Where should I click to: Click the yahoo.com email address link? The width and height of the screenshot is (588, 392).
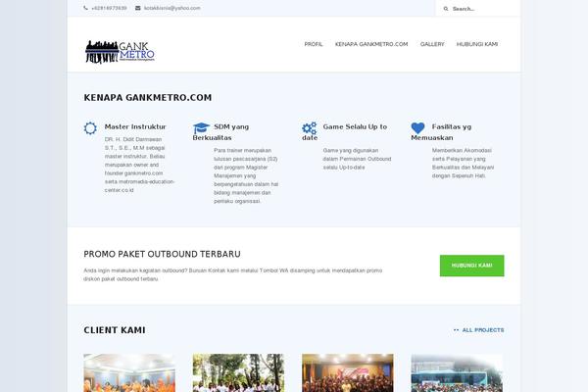tap(172, 8)
